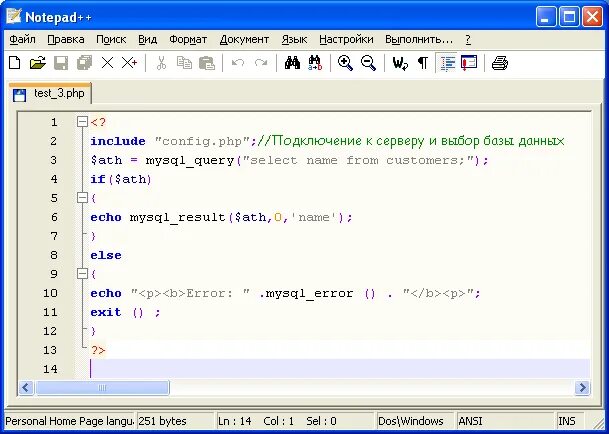Click the Undo arrow icon
This screenshot has height=434, width=609.
[238, 63]
